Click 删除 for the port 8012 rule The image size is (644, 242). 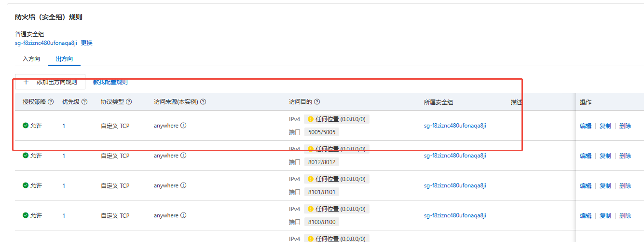coord(625,156)
